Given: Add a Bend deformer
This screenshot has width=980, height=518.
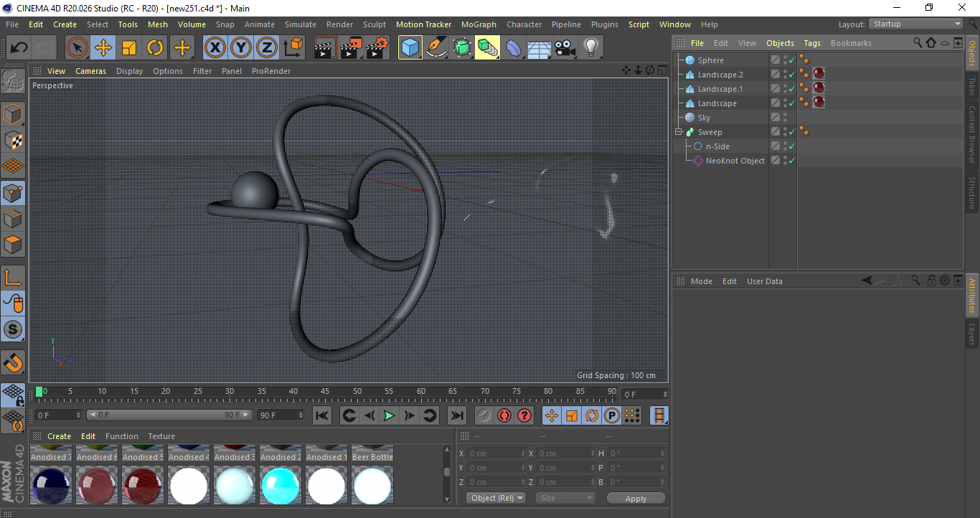Looking at the screenshot, I should coord(514,48).
